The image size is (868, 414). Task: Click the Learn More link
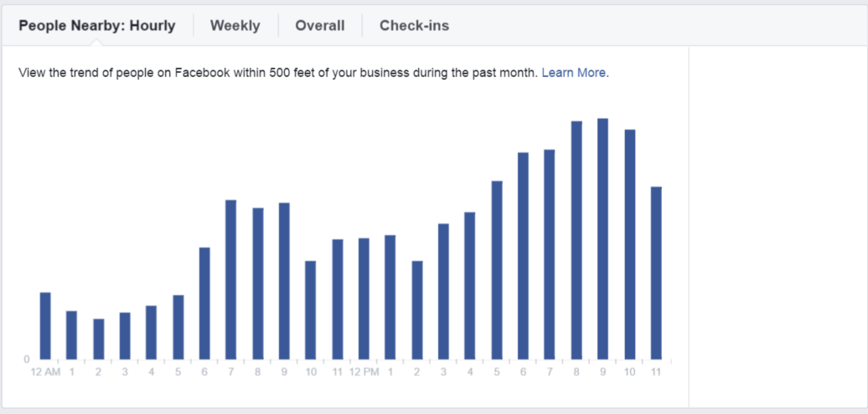(x=573, y=73)
